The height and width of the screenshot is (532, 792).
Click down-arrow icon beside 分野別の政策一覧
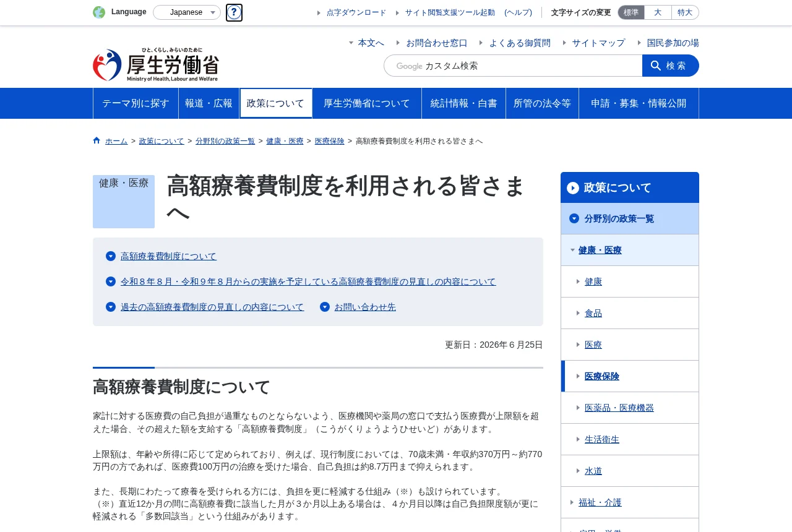coord(574,218)
